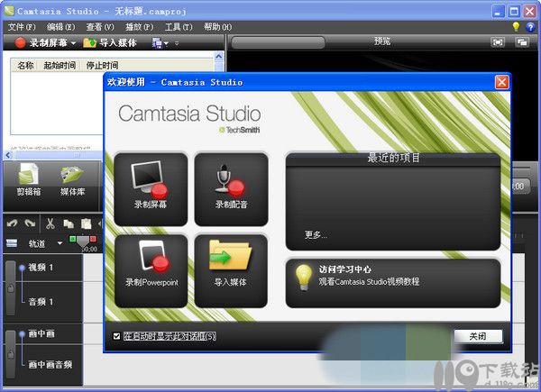This screenshot has width=541, height=392.
Task: Open the 播放(P) menu
Action: click(140, 27)
